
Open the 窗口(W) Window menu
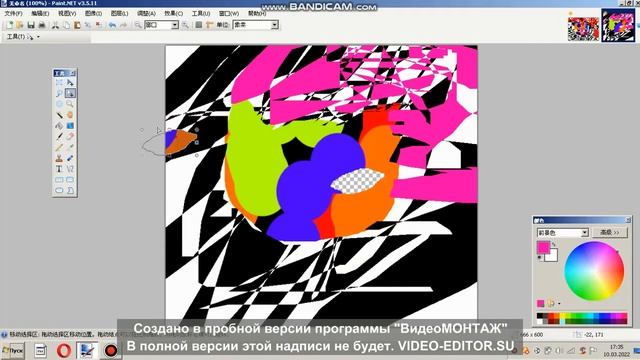point(229,13)
